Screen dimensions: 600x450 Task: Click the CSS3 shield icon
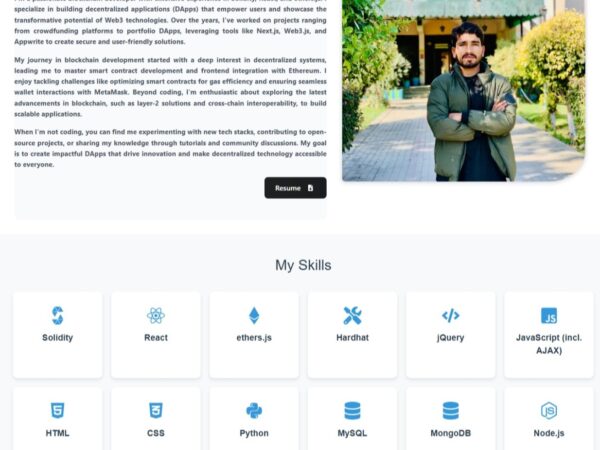point(156,411)
